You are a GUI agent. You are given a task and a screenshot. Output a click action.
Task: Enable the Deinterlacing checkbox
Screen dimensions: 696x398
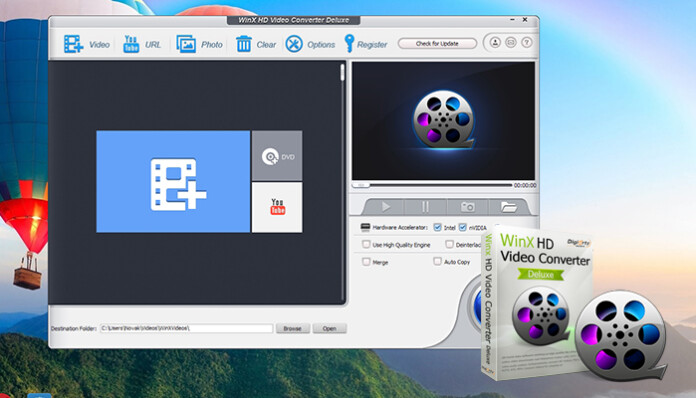[x=449, y=244]
